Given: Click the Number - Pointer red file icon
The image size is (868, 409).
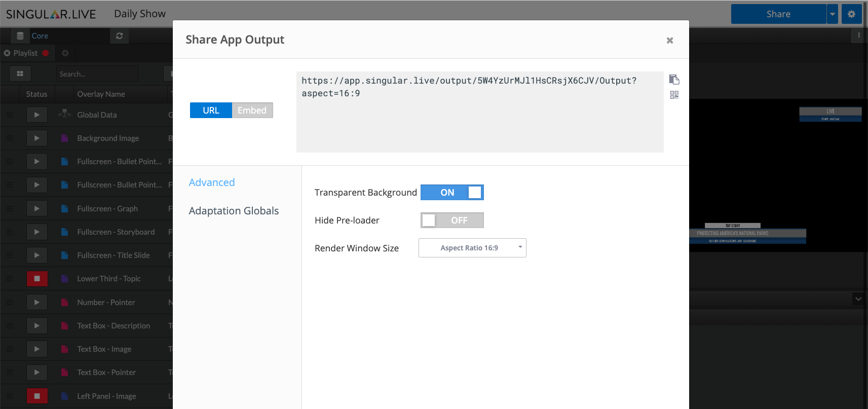Looking at the screenshot, I should click(64, 303).
